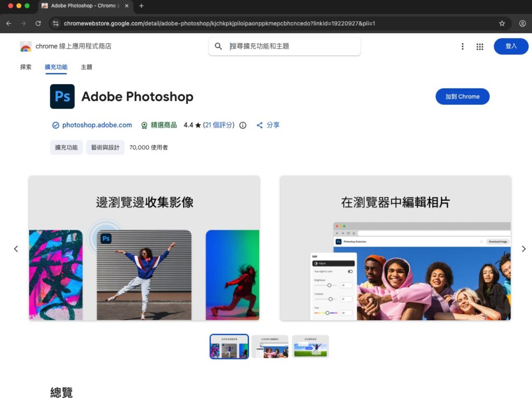Click the 搜尋擴充功能和主題 search field

pyautogui.click(x=291, y=46)
